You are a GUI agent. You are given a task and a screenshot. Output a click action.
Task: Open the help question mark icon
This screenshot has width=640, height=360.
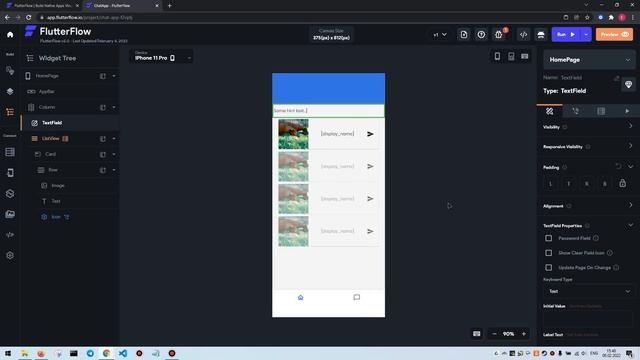pos(481,35)
